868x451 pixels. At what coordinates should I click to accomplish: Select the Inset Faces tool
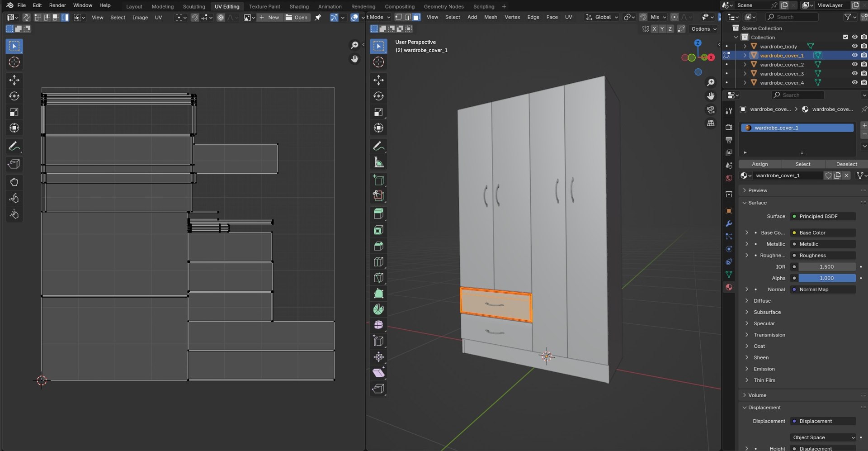point(378,230)
